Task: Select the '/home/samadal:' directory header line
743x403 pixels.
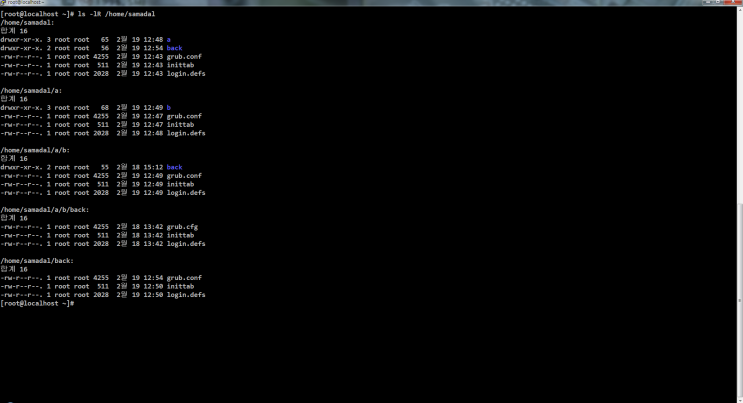Action: click(27, 23)
